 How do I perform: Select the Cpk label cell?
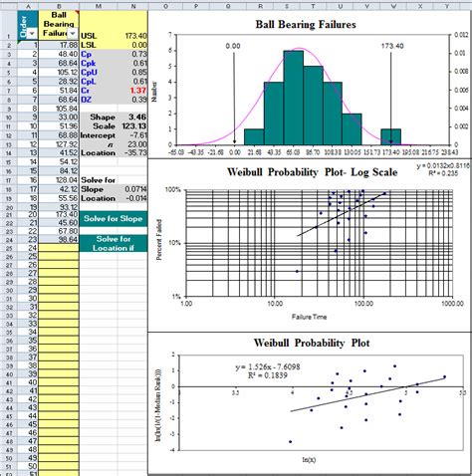pyautogui.click(x=99, y=63)
